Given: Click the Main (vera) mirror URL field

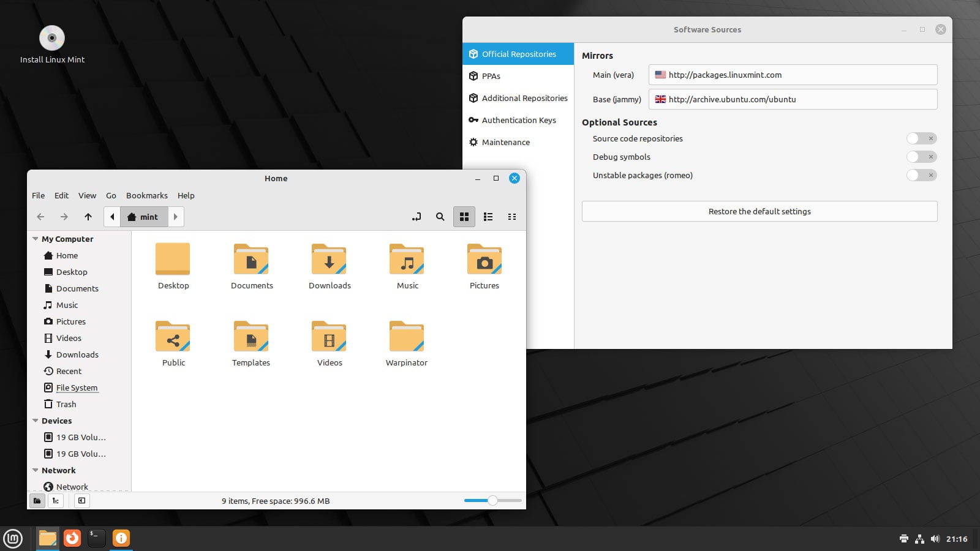Looking at the screenshot, I should [x=793, y=74].
